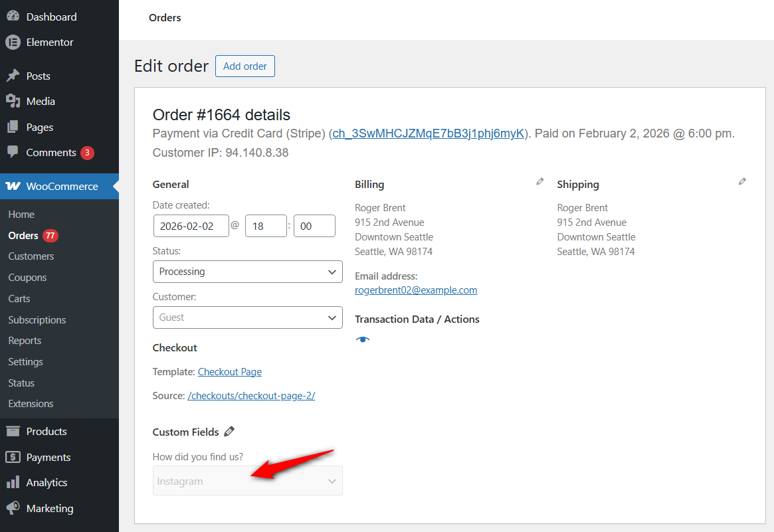
Task: Toggle transaction data visibility with the eye icon
Action: (x=362, y=339)
